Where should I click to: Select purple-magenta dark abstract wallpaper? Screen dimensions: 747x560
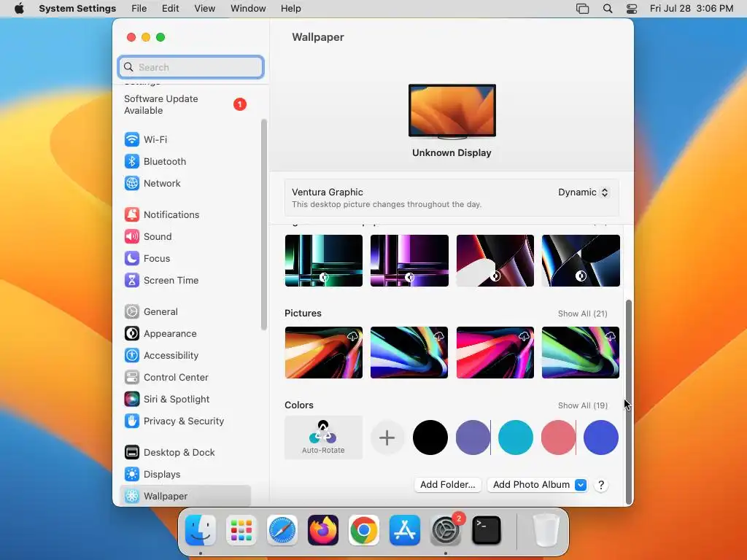[x=410, y=260]
